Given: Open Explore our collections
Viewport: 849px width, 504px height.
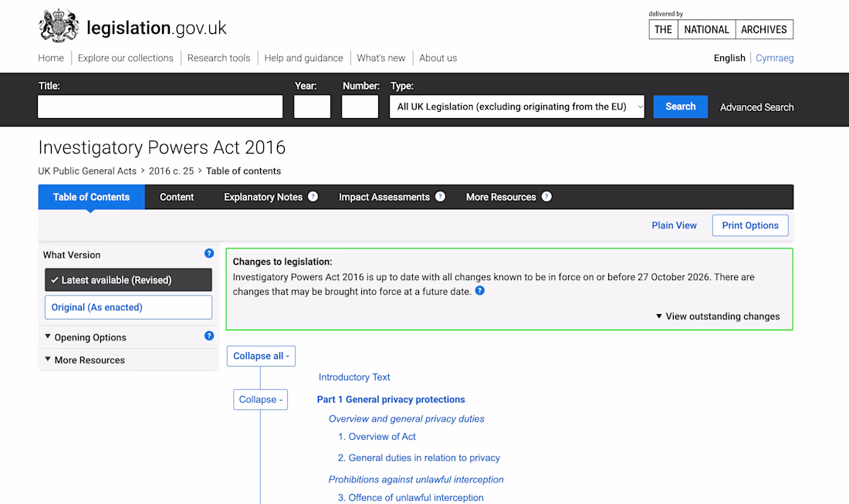Looking at the screenshot, I should [126, 58].
